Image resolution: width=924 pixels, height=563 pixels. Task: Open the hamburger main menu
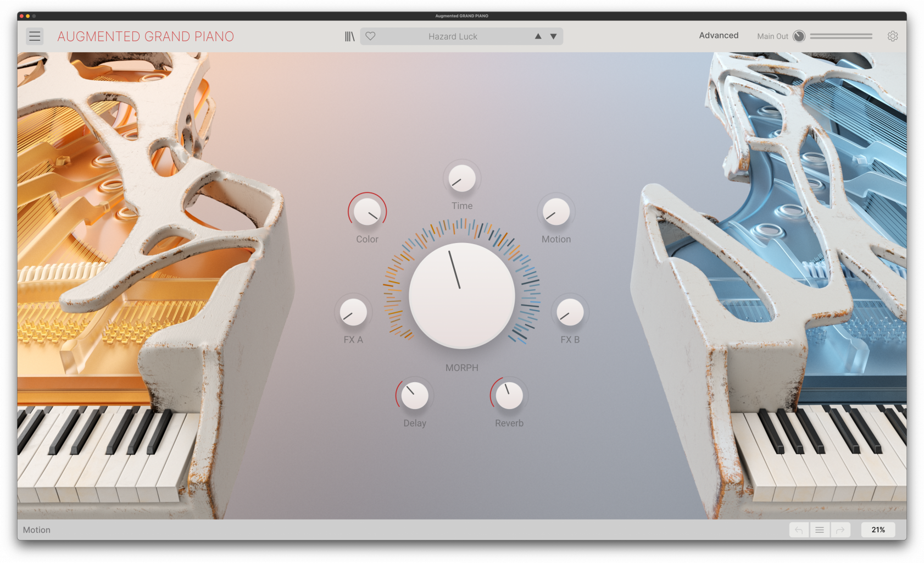point(35,36)
